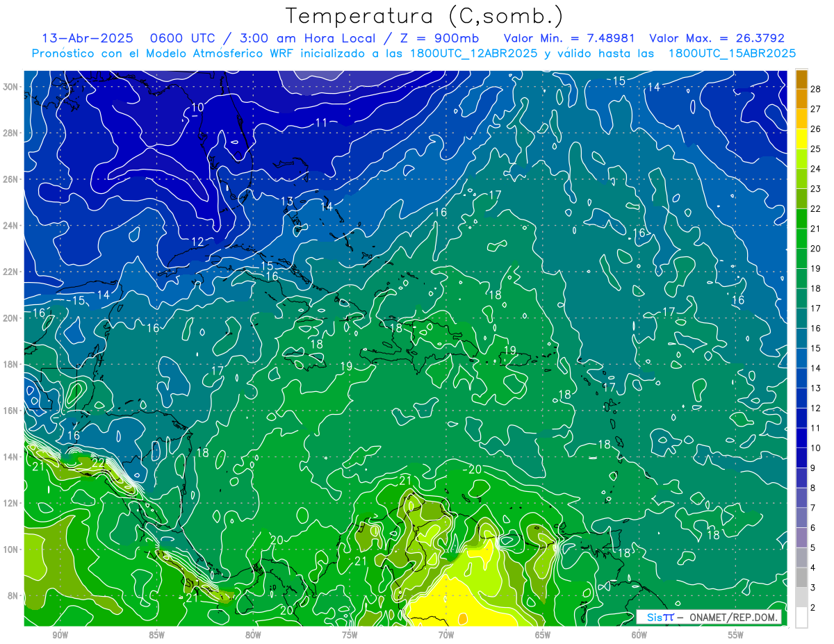Click the contour label '19' south of Hispaniola
Screen dimensions: 834x644
pos(345,366)
